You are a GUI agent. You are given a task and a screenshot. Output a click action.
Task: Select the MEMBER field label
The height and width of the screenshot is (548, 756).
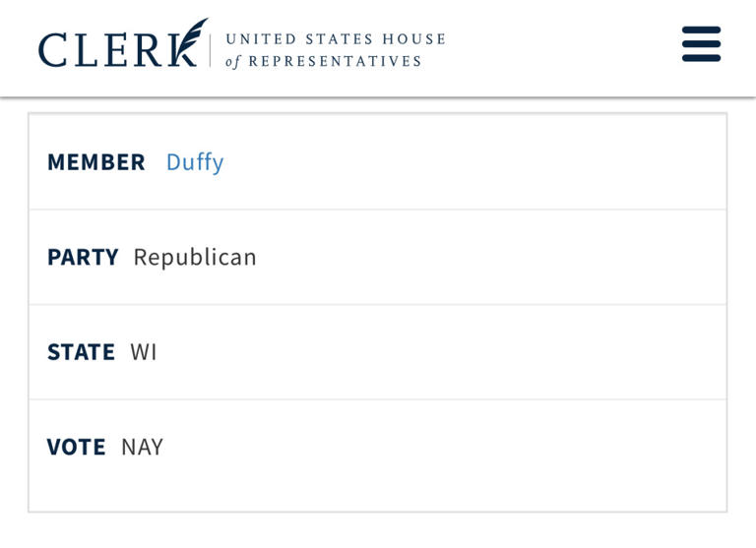(x=95, y=162)
